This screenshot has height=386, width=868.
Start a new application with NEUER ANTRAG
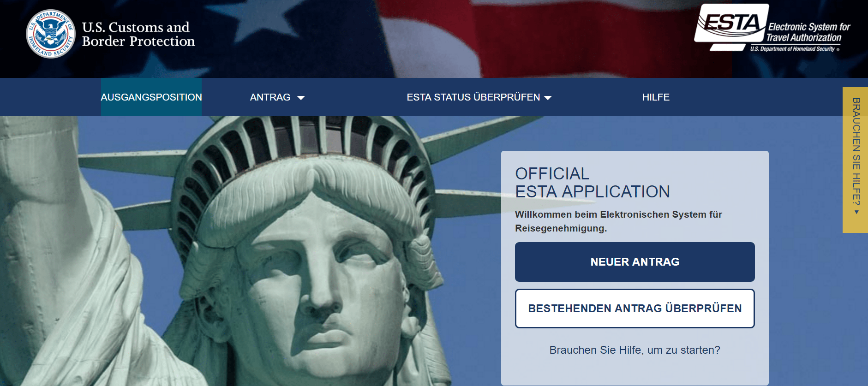[635, 262]
